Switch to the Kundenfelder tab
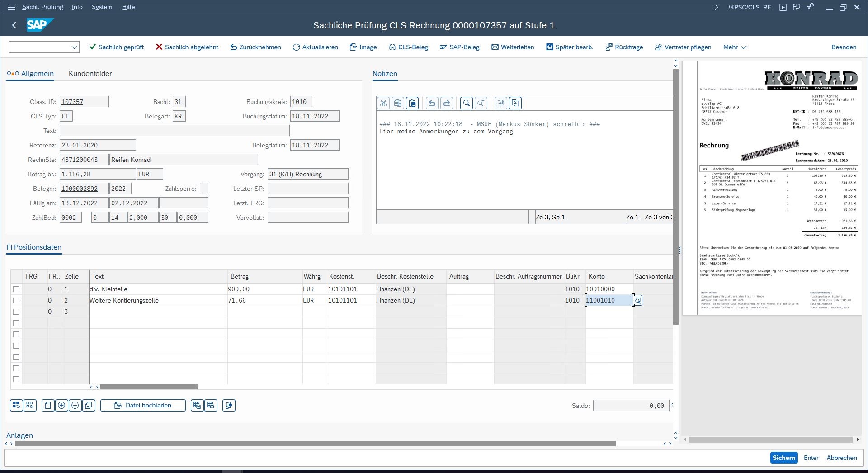868x473 pixels. pos(90,73)
